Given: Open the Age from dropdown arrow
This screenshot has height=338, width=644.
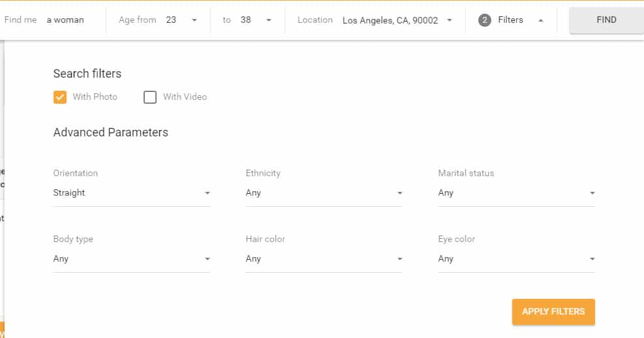Looking at the screenshot, I should click(194, 20).
